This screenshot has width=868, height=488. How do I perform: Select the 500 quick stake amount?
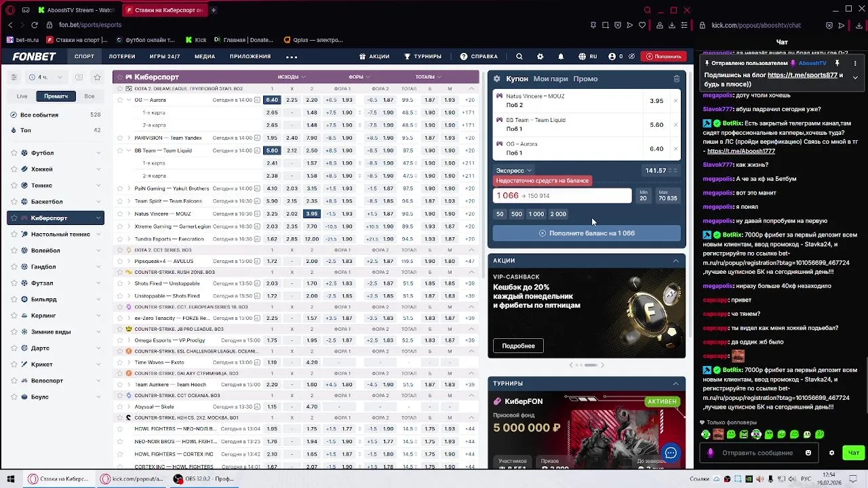coord(517,214)
